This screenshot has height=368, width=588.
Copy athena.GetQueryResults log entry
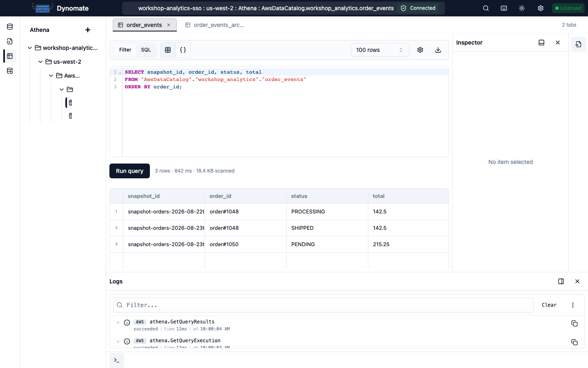(x=575, y=323)
